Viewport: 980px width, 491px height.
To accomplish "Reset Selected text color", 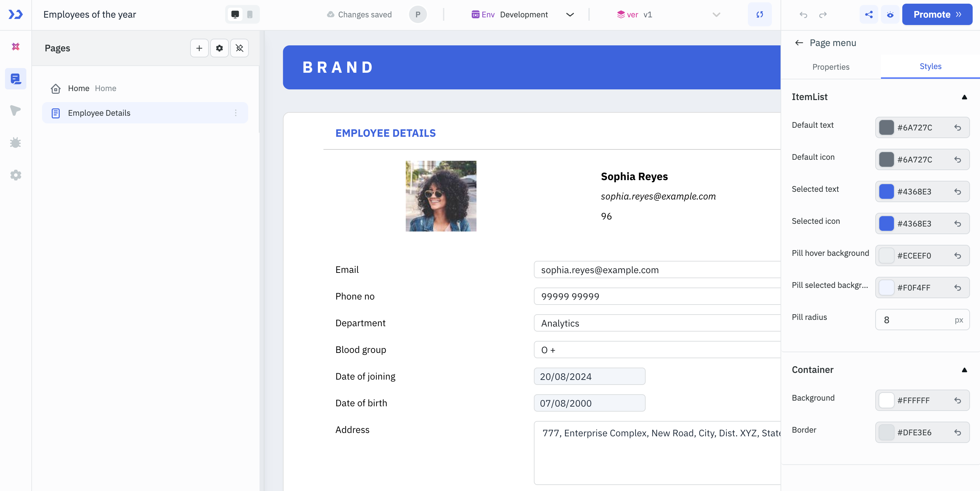I will 958,191.
